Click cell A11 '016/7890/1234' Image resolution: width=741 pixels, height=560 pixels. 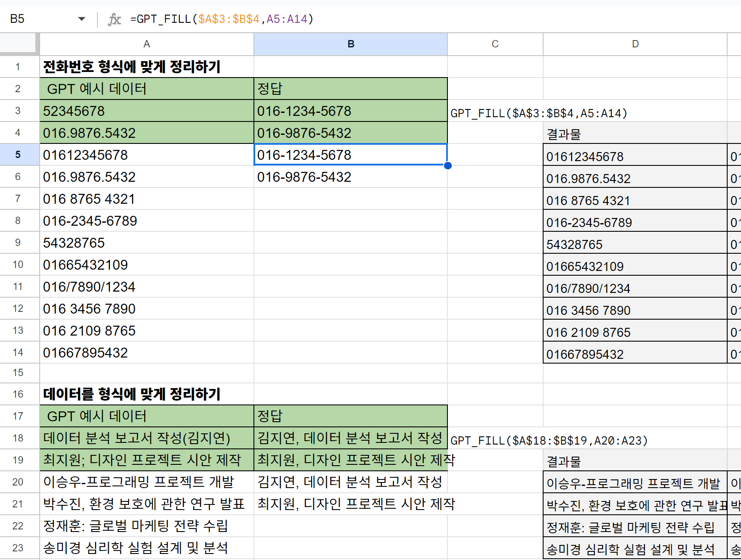coord(147,286)
